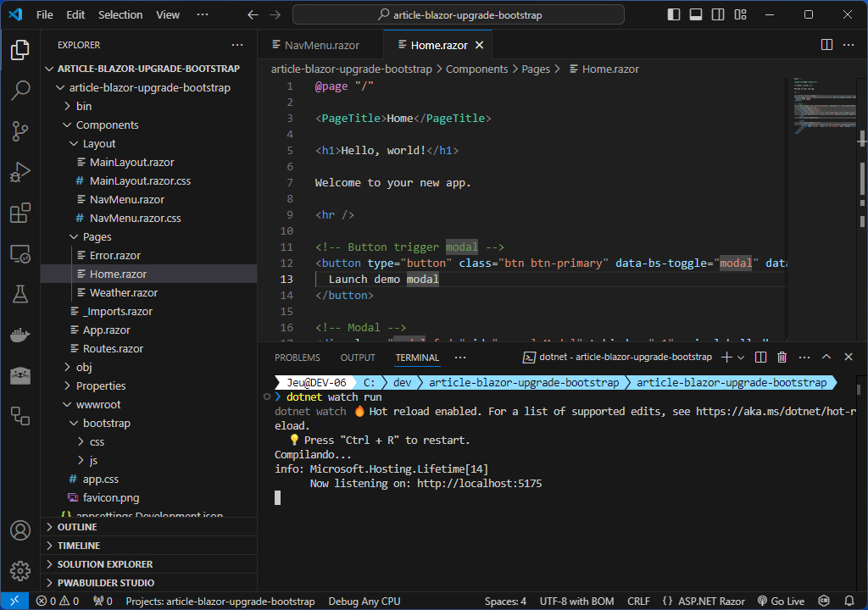Image resolution: width=868 pixels, height=610 pixels.
Task: Expand the bin folder
Action: click(x=148, y=106)
